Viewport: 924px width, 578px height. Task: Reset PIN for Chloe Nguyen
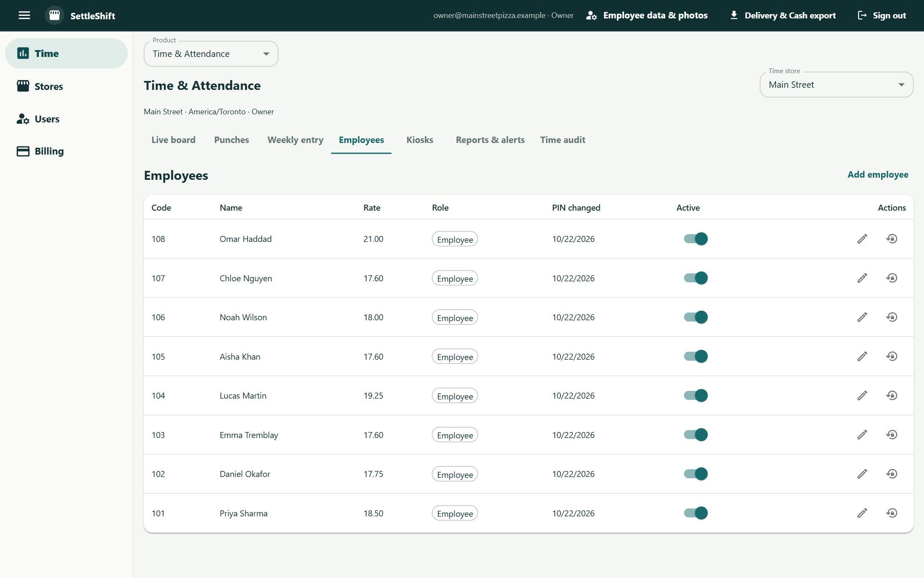tap(891, 278)
